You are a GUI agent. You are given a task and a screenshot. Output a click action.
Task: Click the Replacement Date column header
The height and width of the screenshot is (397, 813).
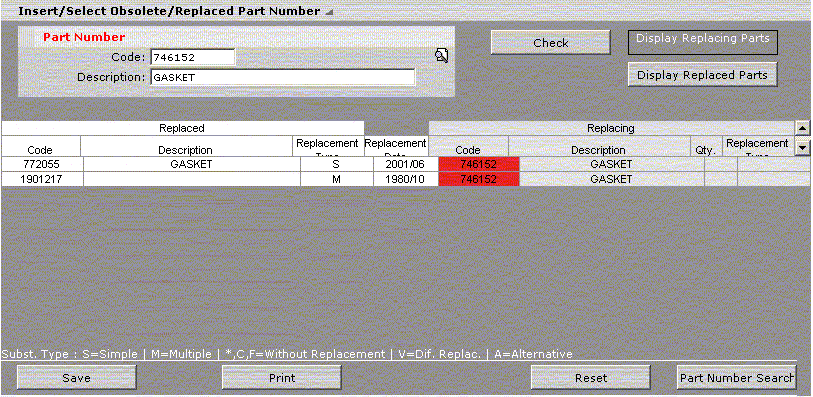tap(396, 146)
